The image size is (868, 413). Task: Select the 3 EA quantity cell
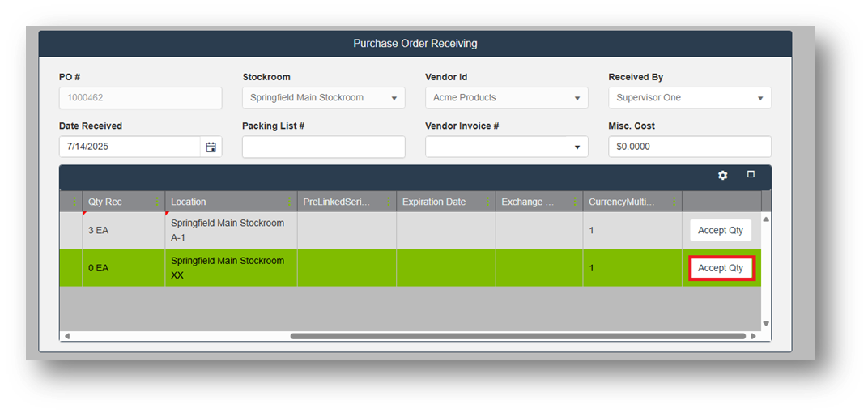[123, 231]
